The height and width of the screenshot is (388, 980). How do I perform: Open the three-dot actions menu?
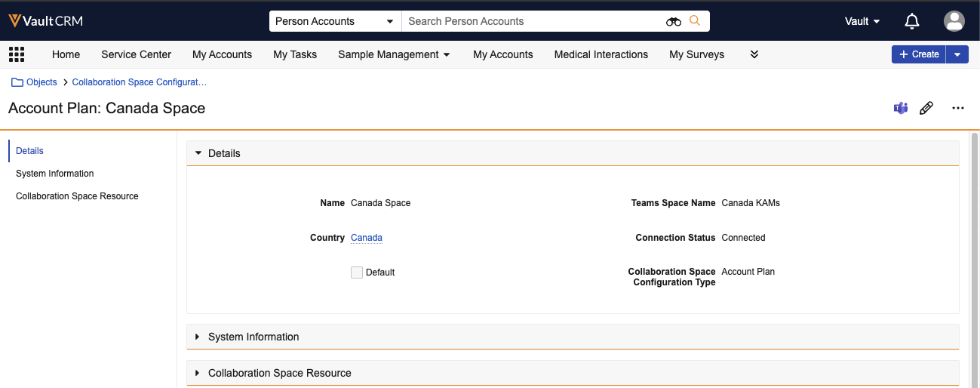point(957,108)
